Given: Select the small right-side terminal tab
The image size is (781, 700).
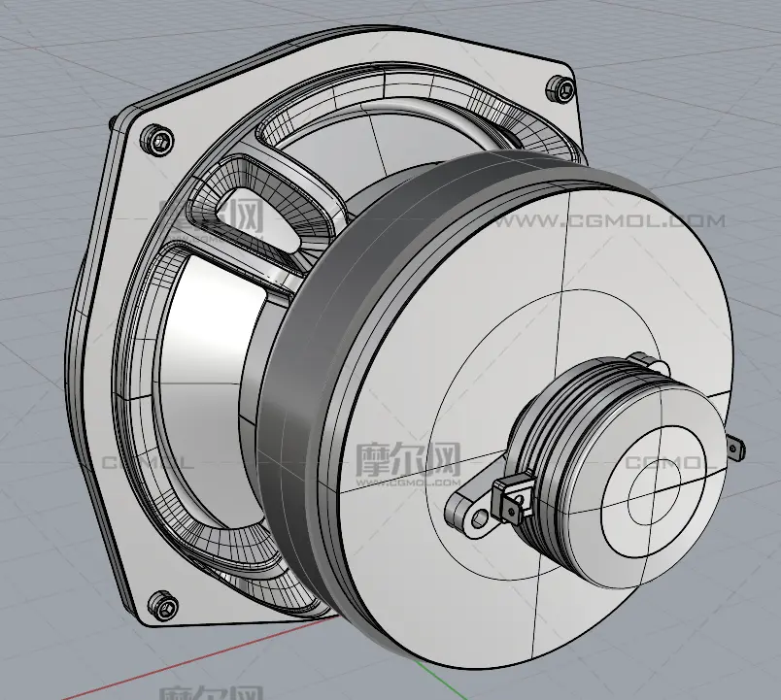Looking at the screenshot, I should tap(735, 448).
